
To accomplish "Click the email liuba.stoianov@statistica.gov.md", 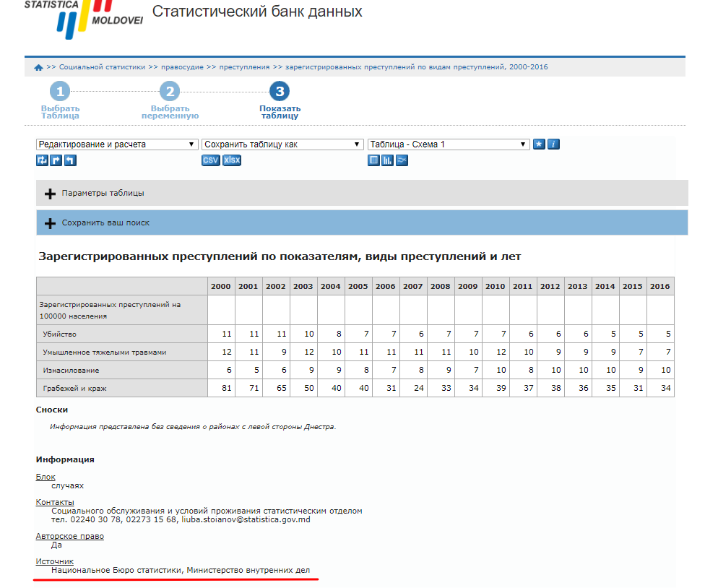I will [x=246, y=519].
